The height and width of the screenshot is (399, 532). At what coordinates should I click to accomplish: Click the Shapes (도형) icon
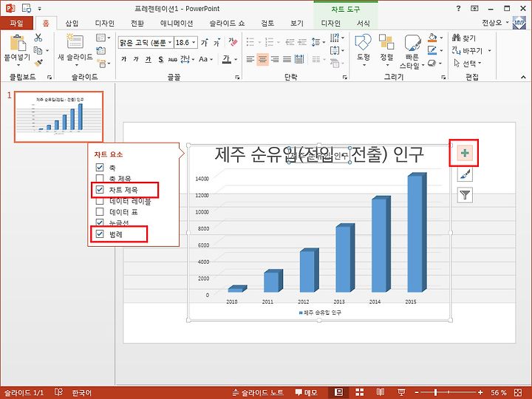363,42
